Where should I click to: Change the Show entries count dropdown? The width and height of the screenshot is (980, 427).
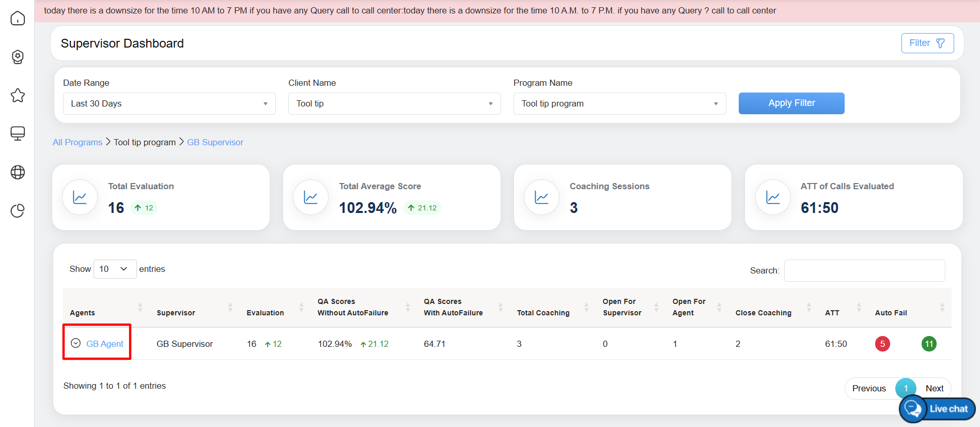click(x=115, y=269)
